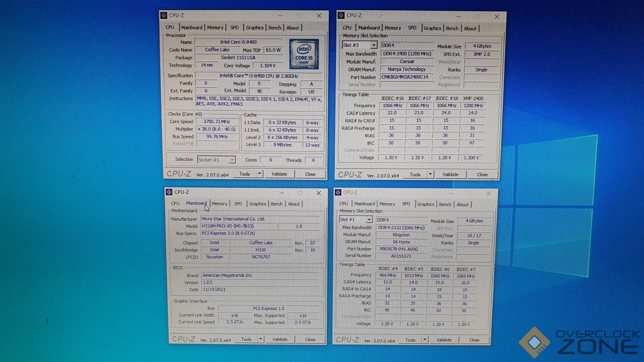Screen dimensions: 644x362
Task: Open the Bench tab in the Slot #1 window
Action: pyautogui.click(x=445, y=204)
